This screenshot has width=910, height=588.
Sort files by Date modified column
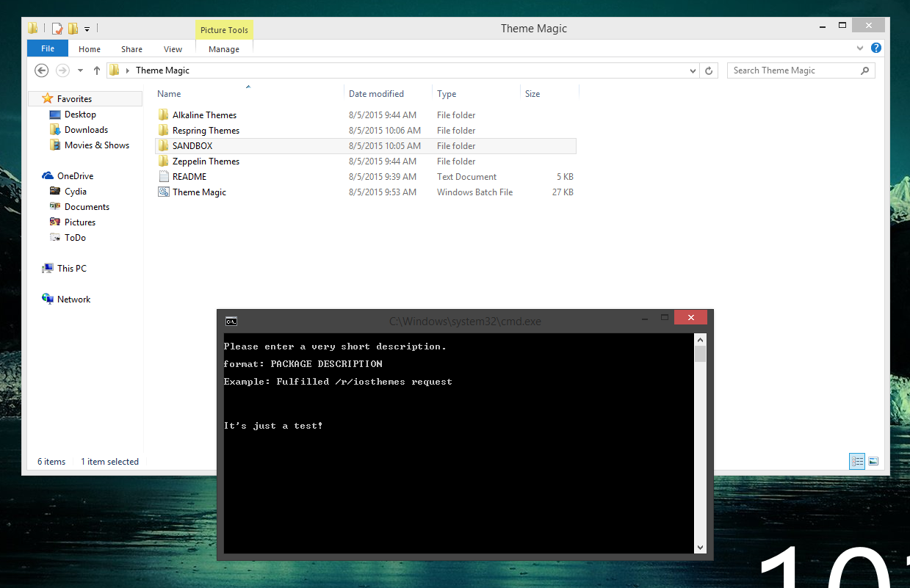point(376,93)
